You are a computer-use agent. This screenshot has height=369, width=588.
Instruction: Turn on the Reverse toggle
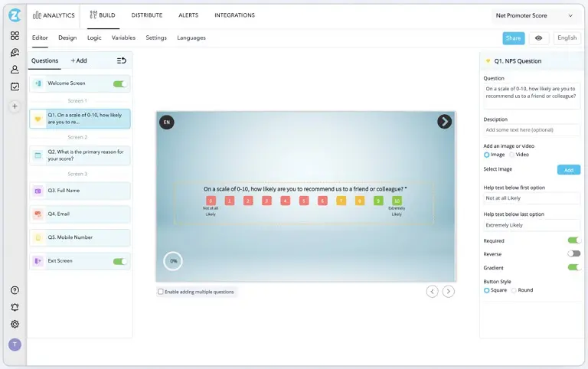pos(573,253)
